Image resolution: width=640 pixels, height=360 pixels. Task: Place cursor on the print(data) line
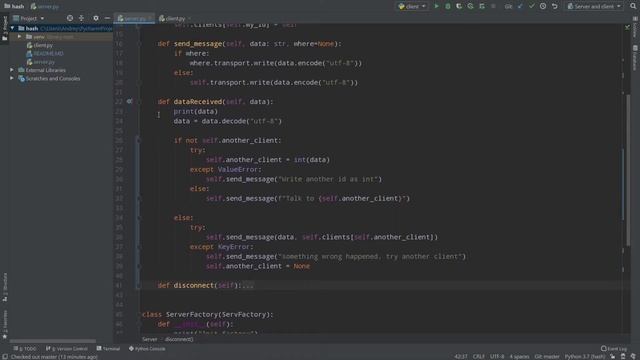(x=196, y=111)
